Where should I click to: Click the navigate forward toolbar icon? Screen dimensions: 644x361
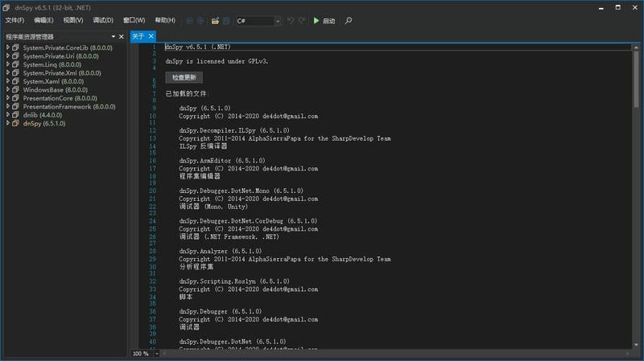coord(200,21)
